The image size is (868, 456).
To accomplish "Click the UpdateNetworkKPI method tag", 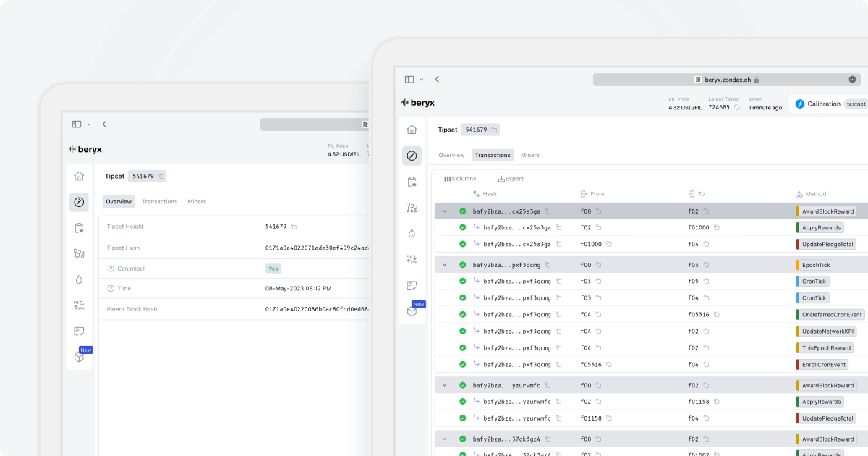I will pyautogui.click(x=826, y=332).
